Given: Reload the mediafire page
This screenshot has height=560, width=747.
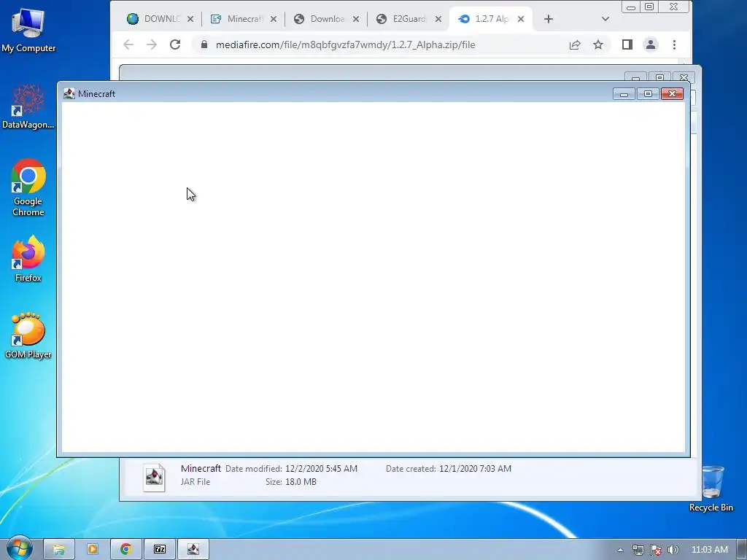Looking at the screenshot, I should click(x=175, y=44).
